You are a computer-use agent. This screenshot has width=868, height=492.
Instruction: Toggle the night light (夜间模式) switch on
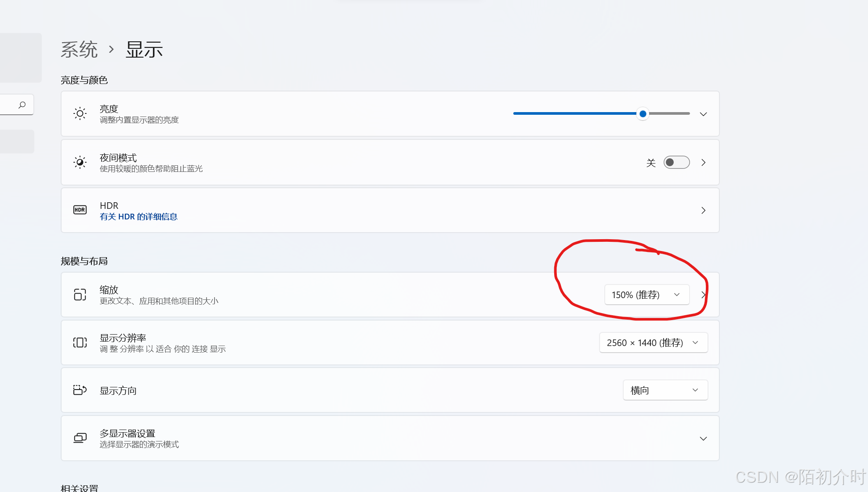[x=676, y=162]
